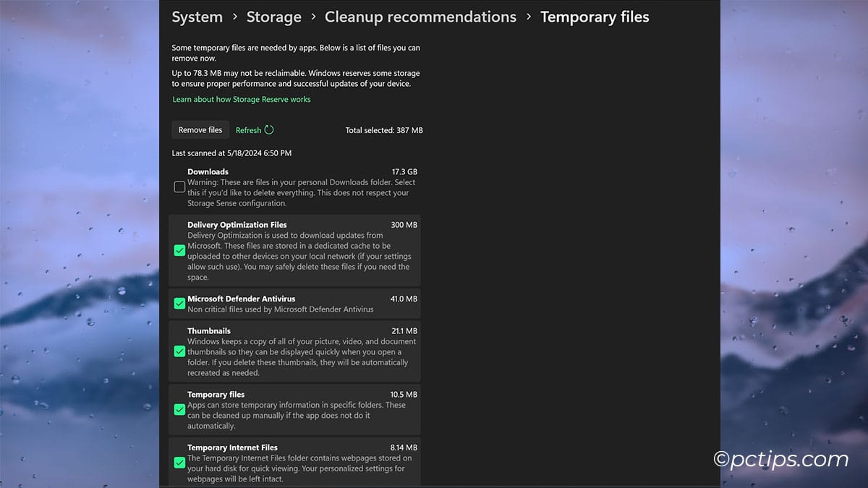Click the green Refresh text label
The image size is (868, 488).
click(x=249, y=129)
